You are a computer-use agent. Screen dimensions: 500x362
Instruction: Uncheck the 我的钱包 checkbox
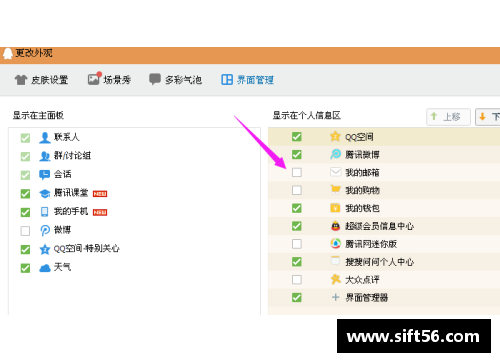(x=297, y=208)
